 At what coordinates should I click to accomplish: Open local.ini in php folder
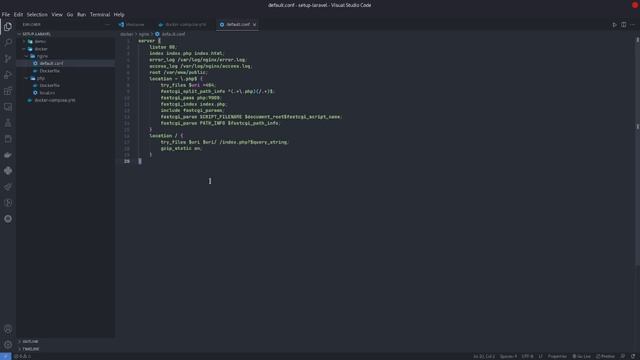47,93
